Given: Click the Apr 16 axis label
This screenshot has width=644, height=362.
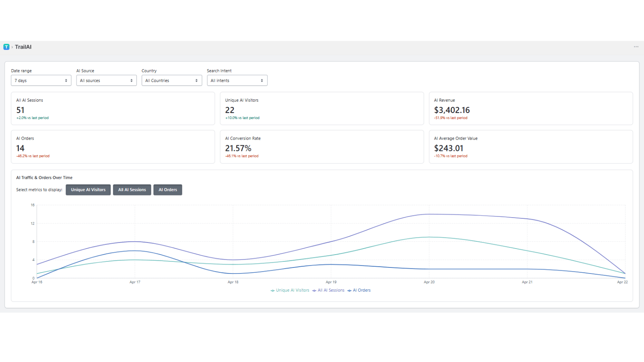Looking at the screenshot, I should 37,282.
